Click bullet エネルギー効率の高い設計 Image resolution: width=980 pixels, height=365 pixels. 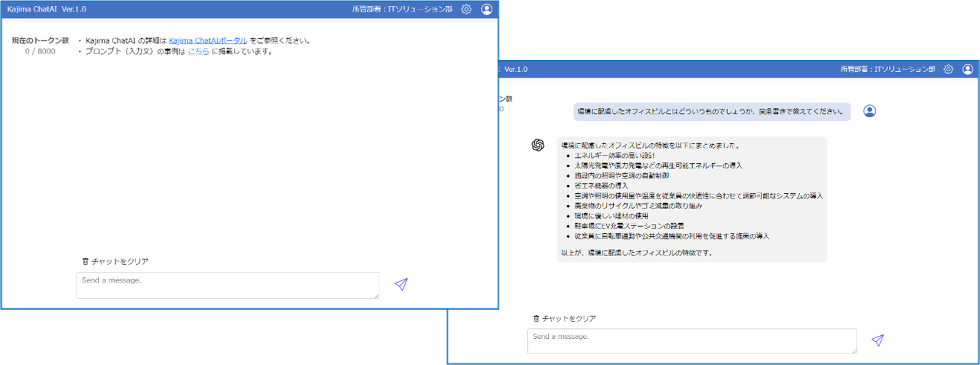pos(615,156)
